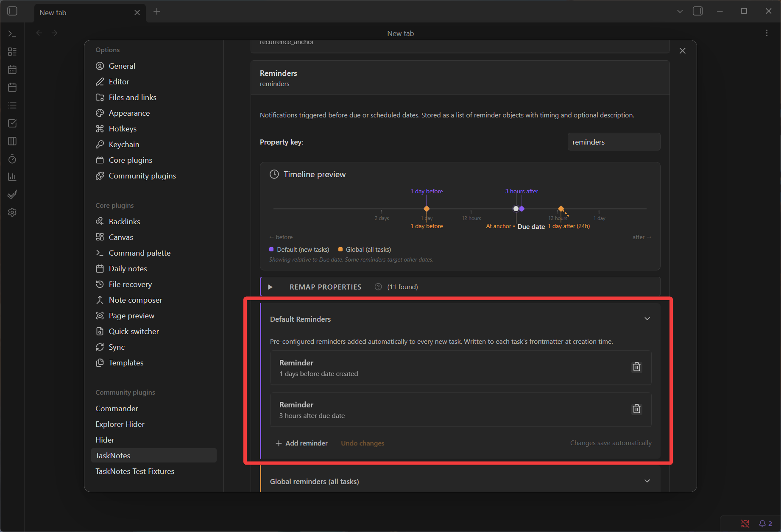Toggle the Global (all tasks) legend item
Screen dimensions: 781x532
point(364,249)
